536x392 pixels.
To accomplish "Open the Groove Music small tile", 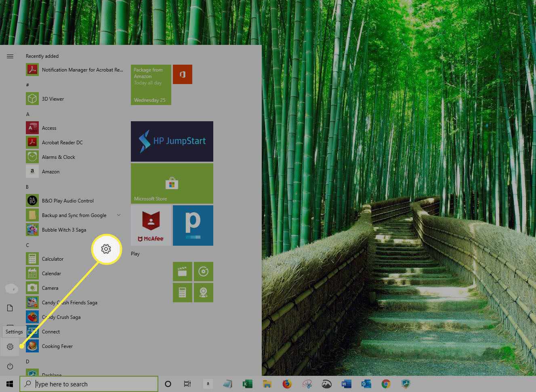I will (x=204, y=272).
